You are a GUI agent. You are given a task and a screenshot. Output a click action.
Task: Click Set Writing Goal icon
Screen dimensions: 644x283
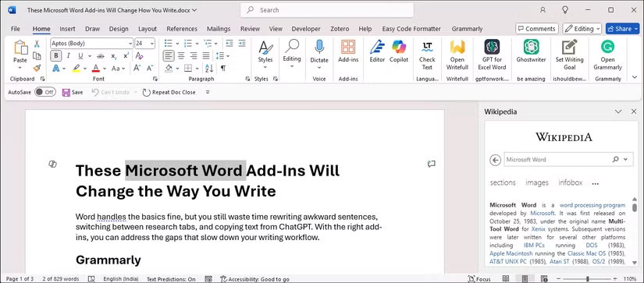(569, 47)
